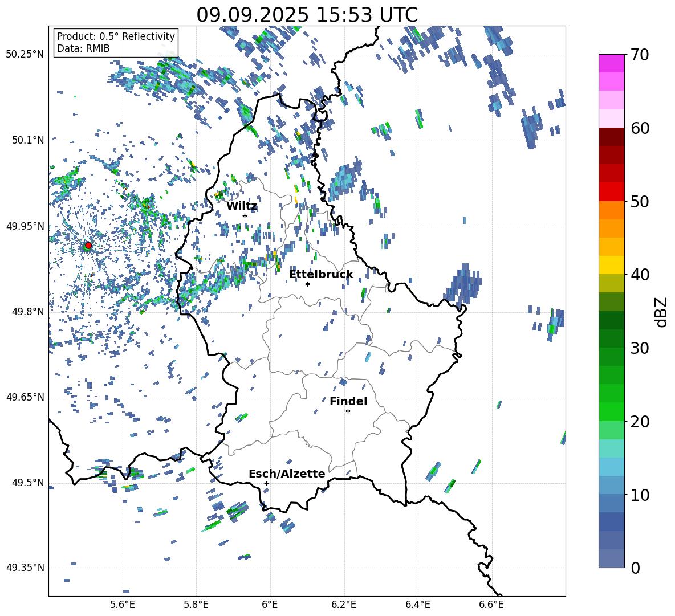Click the bright green 20 dBZ swatch
The height and width of the screenshot is (616, 675).
pos(611,411)
